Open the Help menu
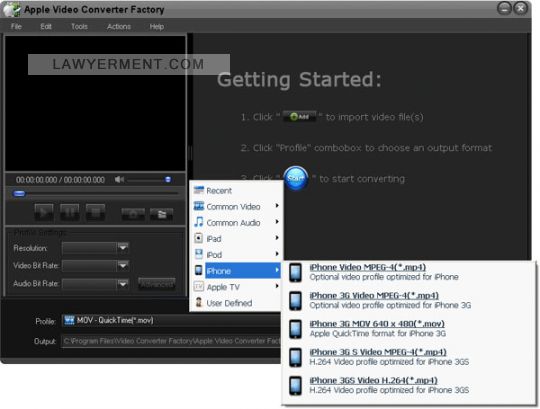 156,27
